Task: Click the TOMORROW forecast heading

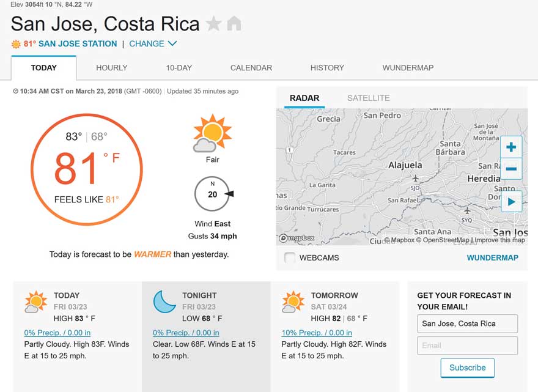Action: click(334, 295)
